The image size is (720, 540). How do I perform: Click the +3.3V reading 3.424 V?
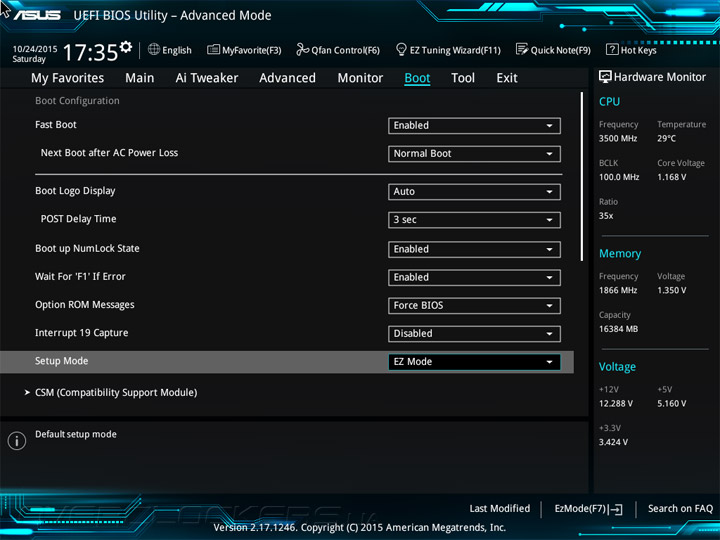pyautogui.click(x=613, y=442)
